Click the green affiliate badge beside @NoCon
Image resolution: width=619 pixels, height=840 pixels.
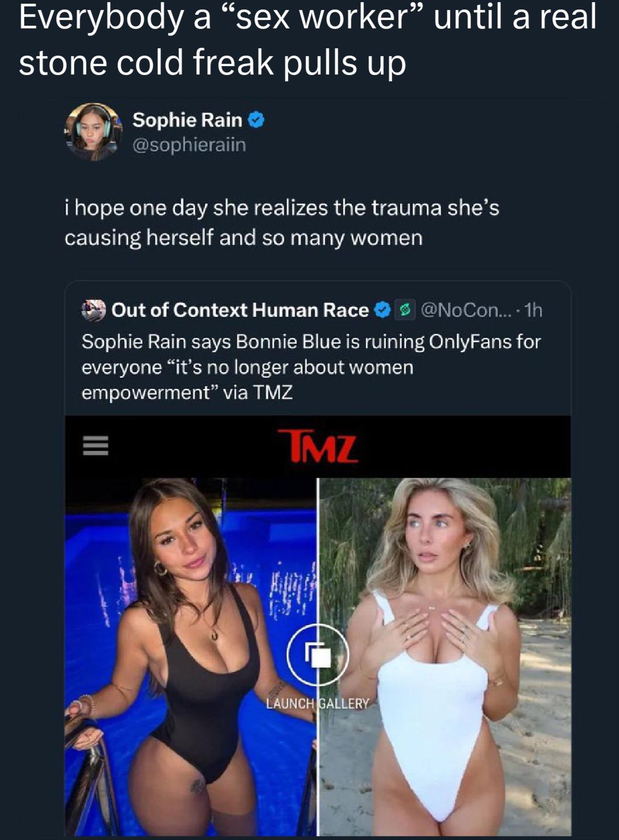[x=405, y=310]
